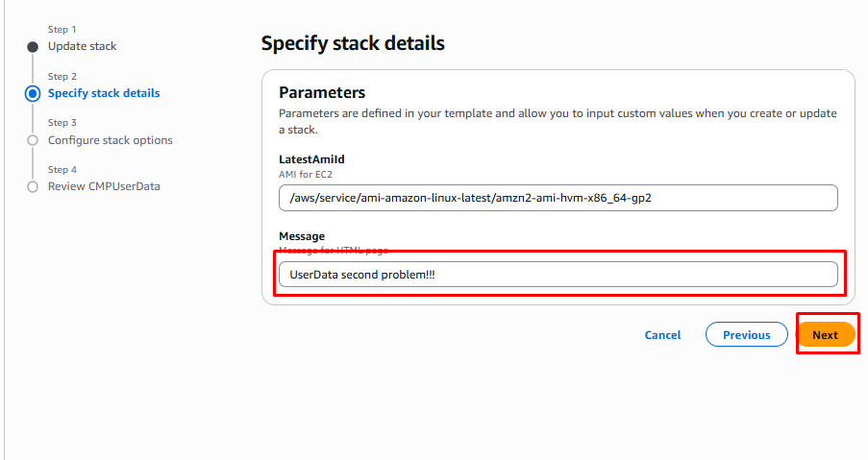868x460 pixels.
Task: Cancel the stack update
Action: point(662,335)
